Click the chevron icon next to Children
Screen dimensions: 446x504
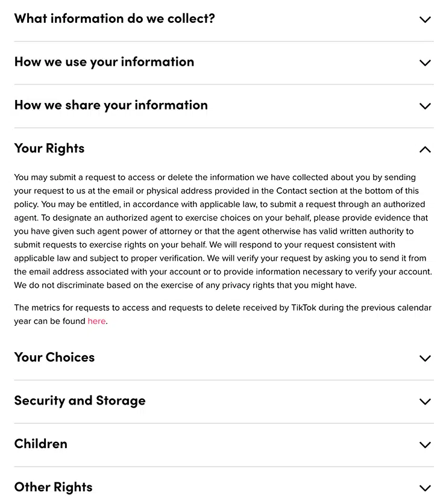click(425, 445)
